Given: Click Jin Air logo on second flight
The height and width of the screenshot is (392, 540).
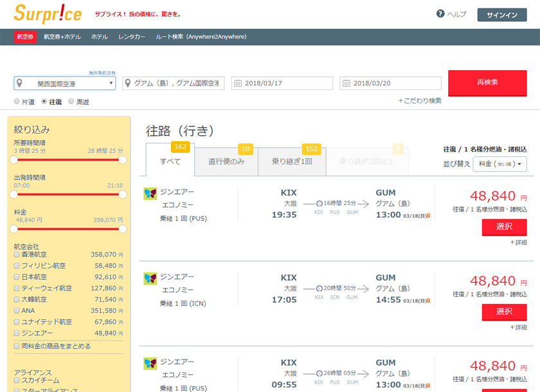Looking at the screenshot, I should coord(150,279).
